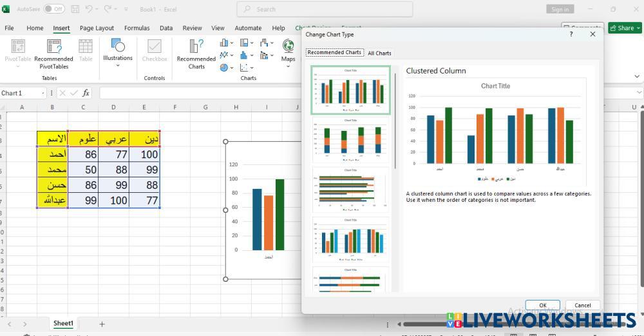Click the Insert Function fx icon
The height and width of the screenshot is (336, 644).
point(86,93)
